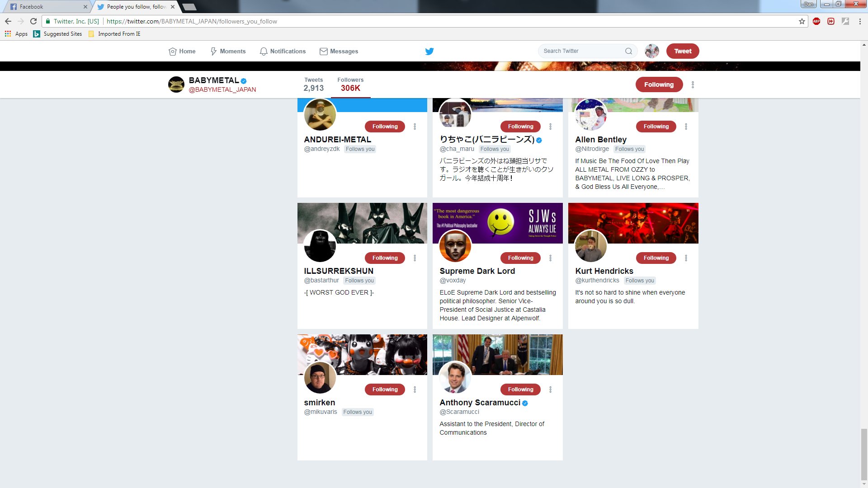Expand the BABYMETAL profile more options dots

[693, 84]
